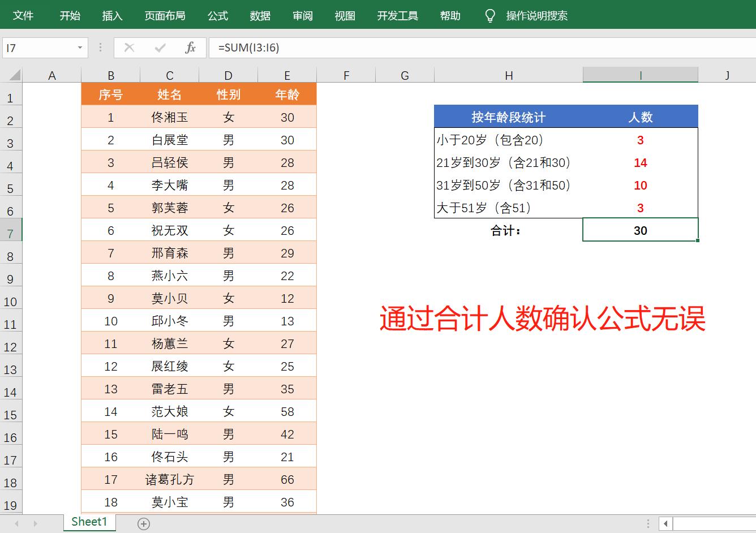Click the 文件 menu

[23, 15]
